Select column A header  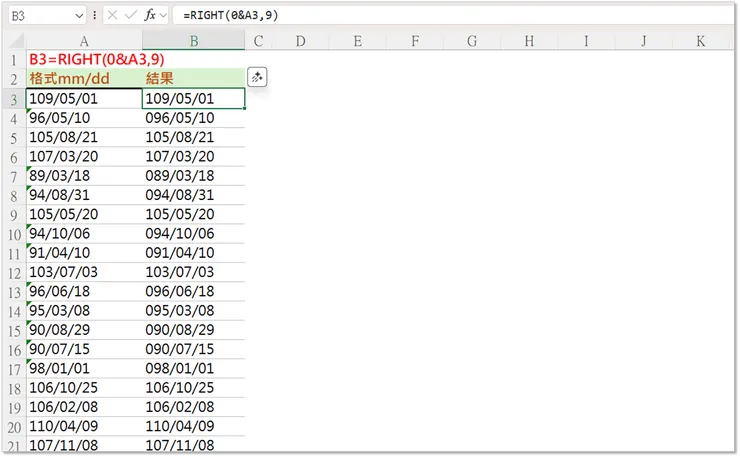click(x=84, y=41)
